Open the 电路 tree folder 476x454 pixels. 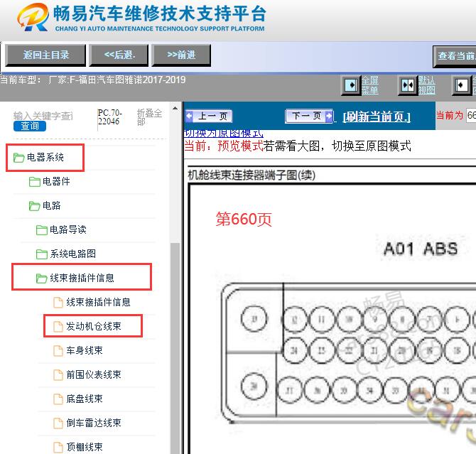click(x=52, y=205)
